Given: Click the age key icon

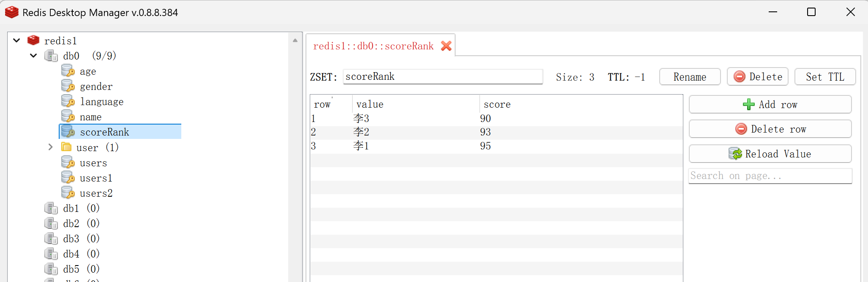Looking at the screenshot, I should (68, 71).
